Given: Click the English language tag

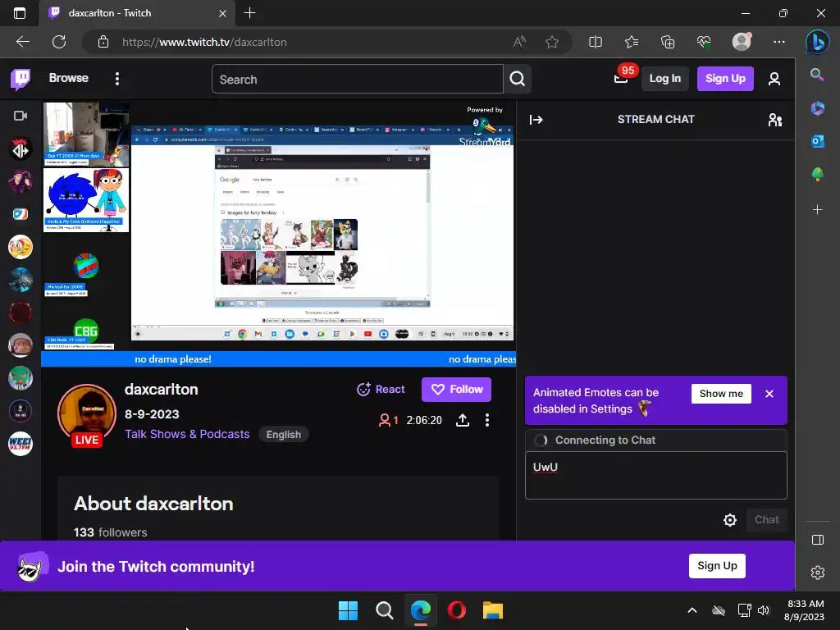Looking at the screenshot, I should pyautogui.click(x=283, y=435).
